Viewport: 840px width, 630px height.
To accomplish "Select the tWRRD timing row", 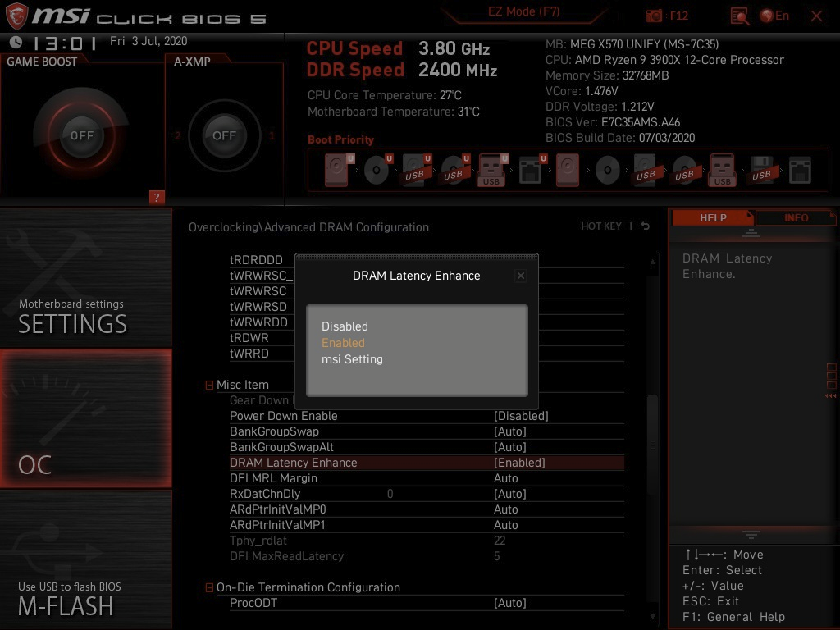I will [249, 354].
